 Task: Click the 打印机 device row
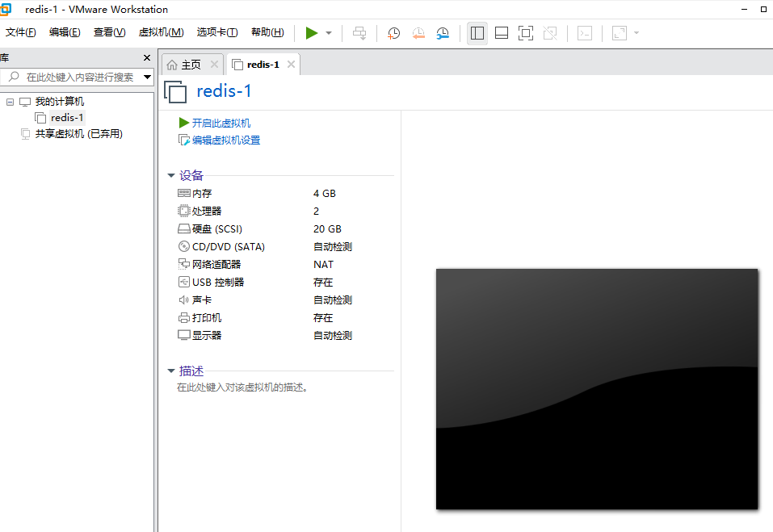[x=285, y=318]
